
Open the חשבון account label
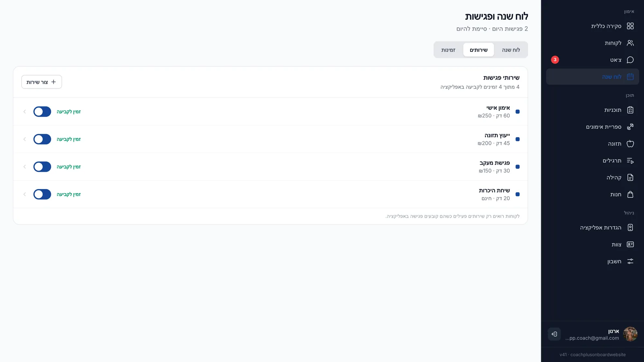tap(614, 261)
